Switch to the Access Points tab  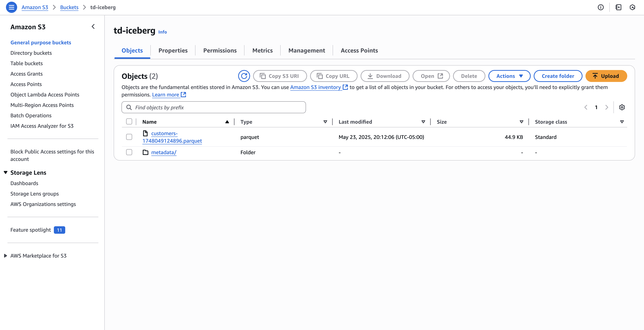click(x=359, y=50)
